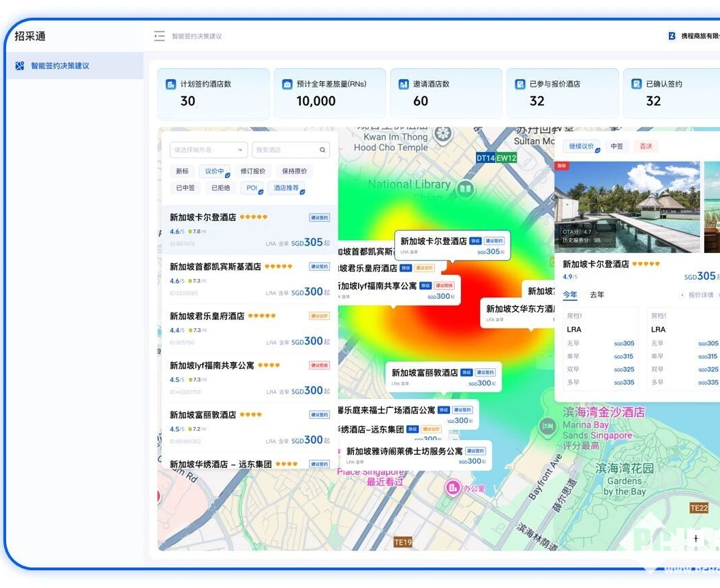This screenshot has height=588, width=720.
Task: Click the magnifier icon in hotel search box
Action: click(x=322, y=149)
